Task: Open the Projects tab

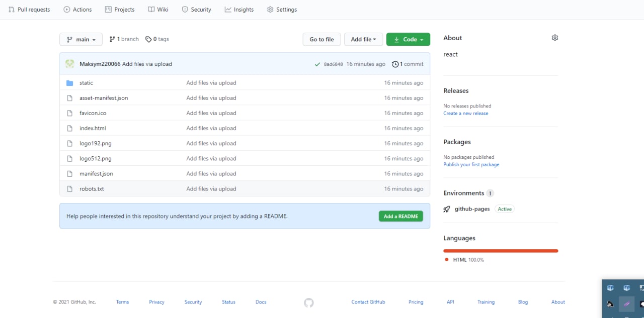Action: click(x=120, y=10)
